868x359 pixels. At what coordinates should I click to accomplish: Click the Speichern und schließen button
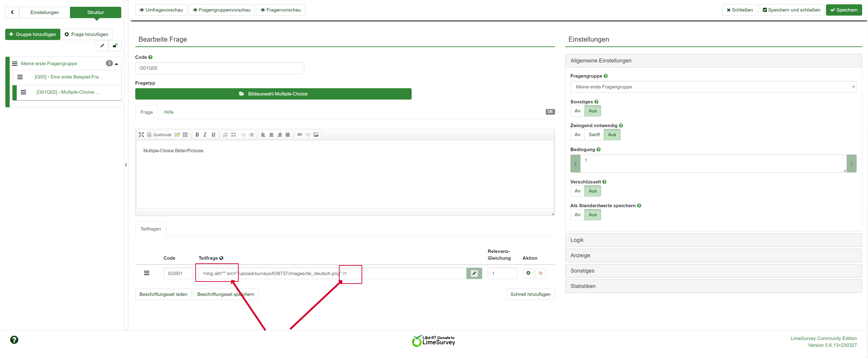791,10
